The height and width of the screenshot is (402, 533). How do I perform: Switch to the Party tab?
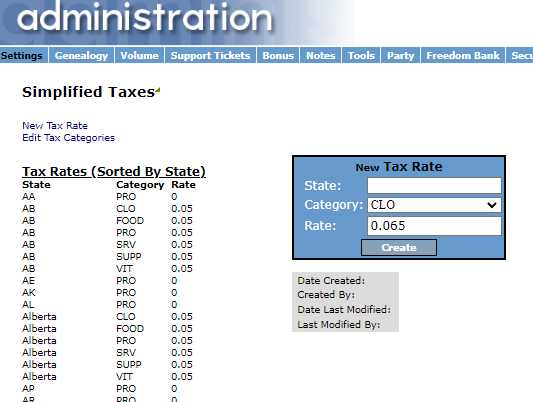click(401, 55)
